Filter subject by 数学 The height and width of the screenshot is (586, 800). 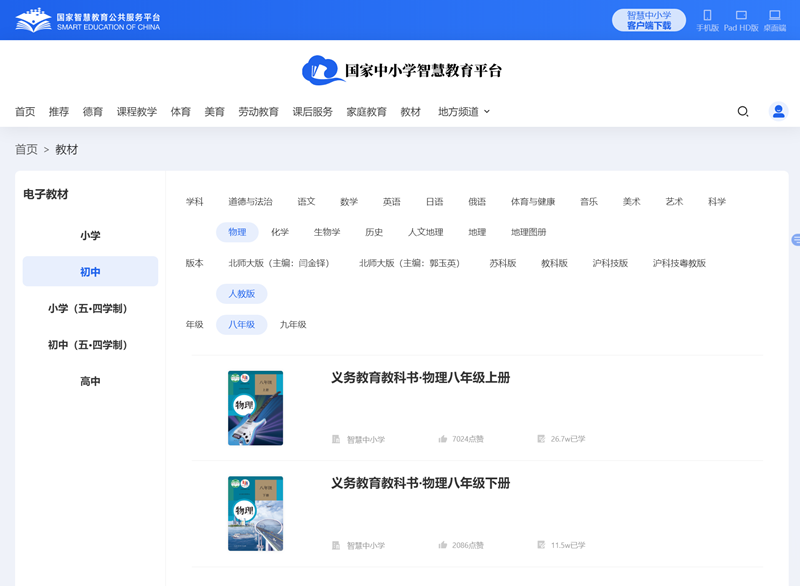pos(349,202)
